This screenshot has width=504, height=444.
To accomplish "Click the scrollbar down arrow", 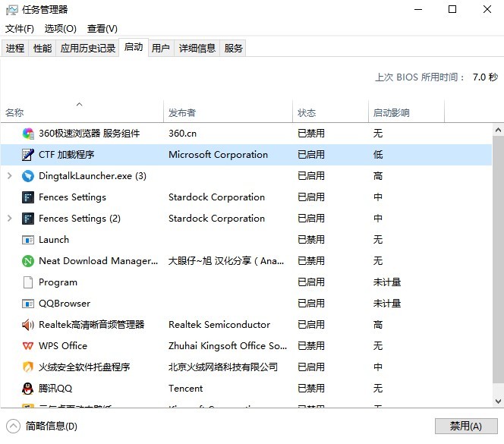I will [x=498, y=401].
